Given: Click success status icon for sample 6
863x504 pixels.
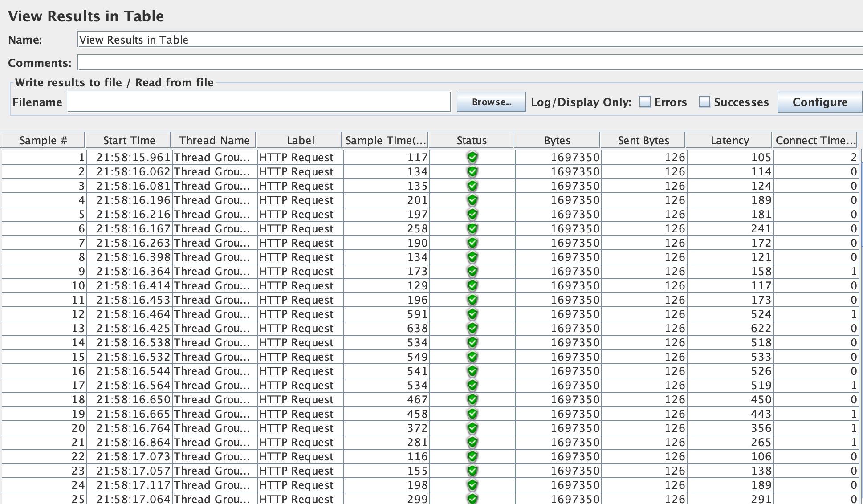Looking at the screenshot, I should click(x=472, y=228).
